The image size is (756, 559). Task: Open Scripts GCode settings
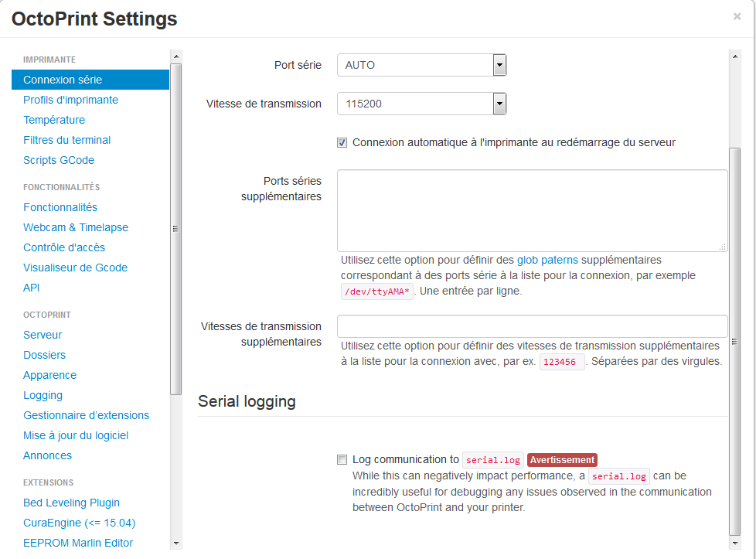pyautogui.click(x=59, y=160)
